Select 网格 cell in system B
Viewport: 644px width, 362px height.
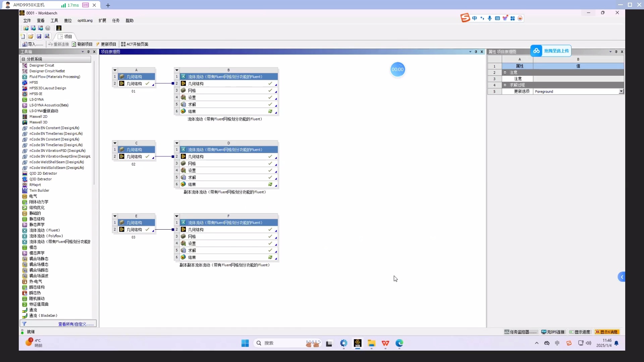(192, 90)
